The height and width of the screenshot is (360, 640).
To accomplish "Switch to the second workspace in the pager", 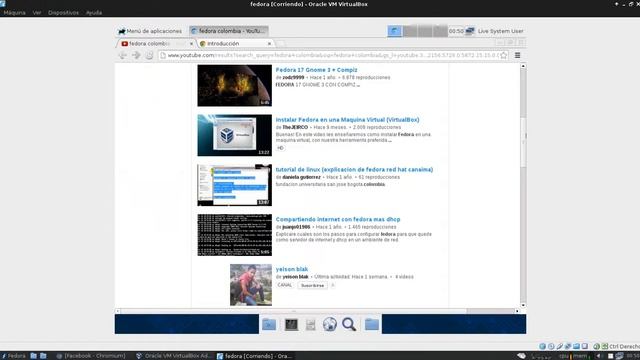I will 410,31.
